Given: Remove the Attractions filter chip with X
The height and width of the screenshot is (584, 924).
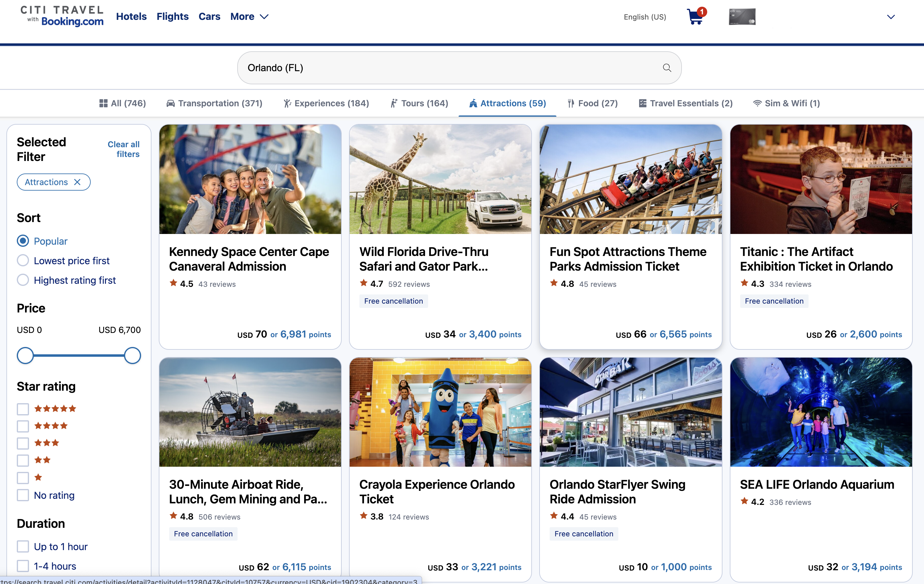Looking at the screenshot, I should pyautogui.click(x=77, y=182).
